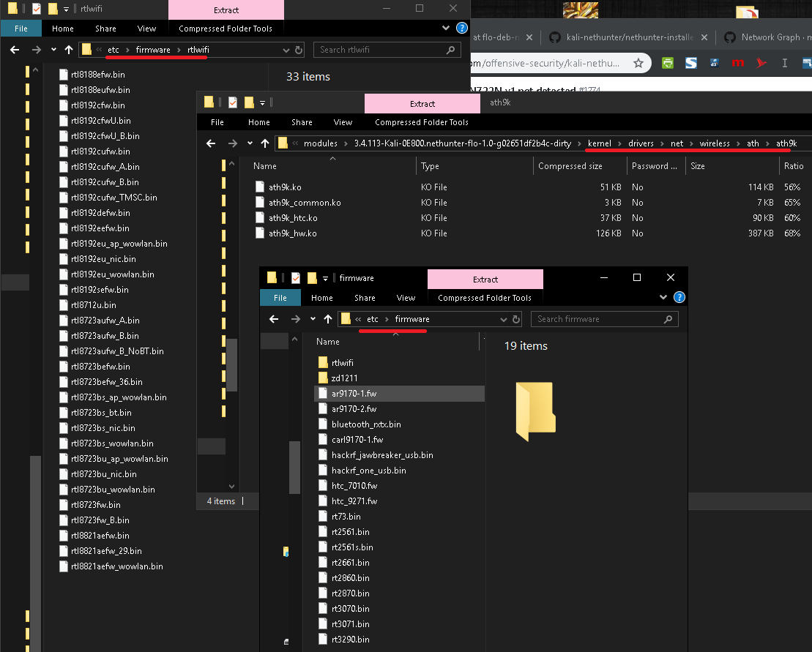812x652 pixels.
Task: Click the vertical scrollbar thumb in the firmware file list
Action: [294, 468]
